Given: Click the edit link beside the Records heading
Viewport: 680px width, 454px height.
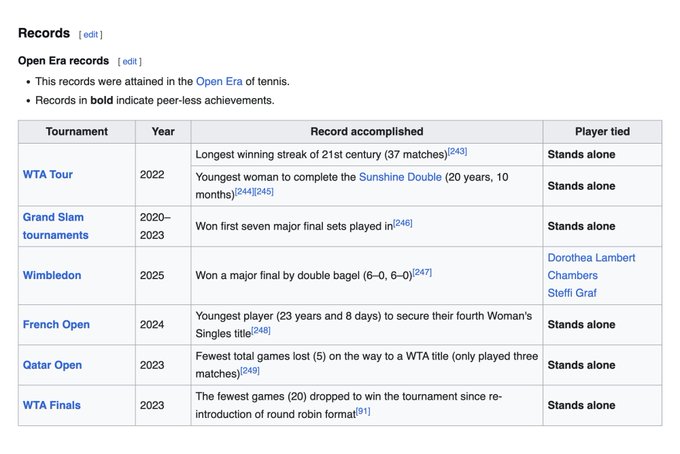Looking at the screenshot, I should (x=91, y=35).
